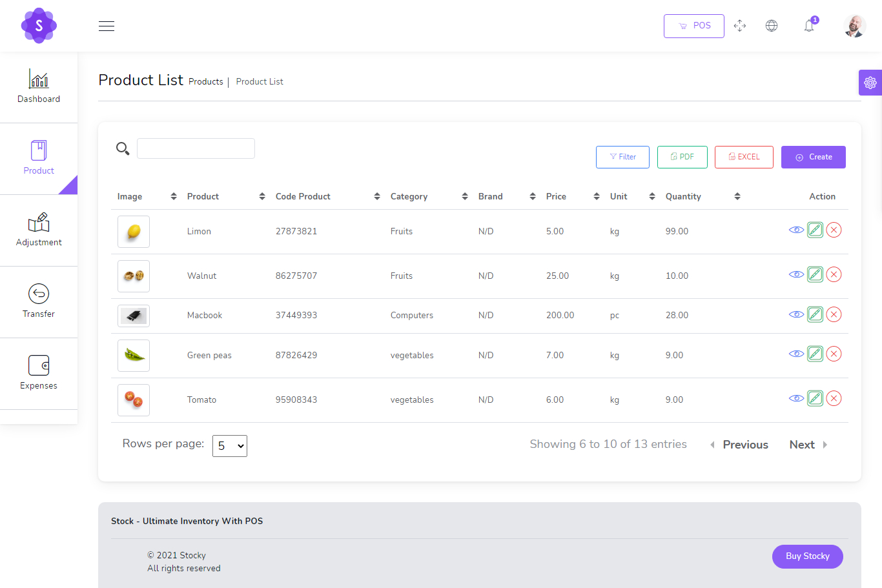Select the Adjustment sidebar icon
This screenshot has width=882, height=588.
tap(39, 230)
